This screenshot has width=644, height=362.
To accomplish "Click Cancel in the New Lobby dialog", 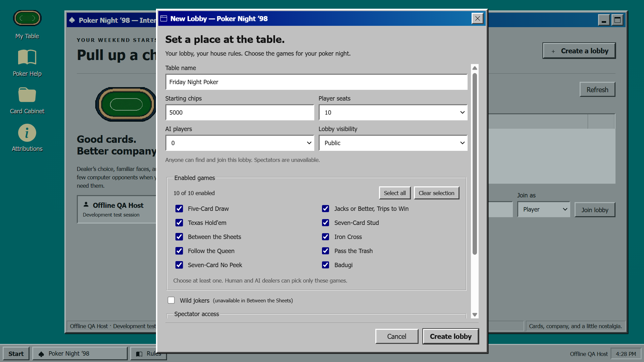I will pyautogui.click(x=397, y=336).
